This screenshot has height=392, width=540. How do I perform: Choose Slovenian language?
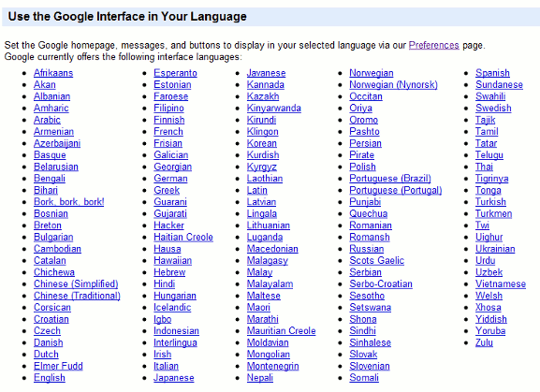click(x=370, y=366)
